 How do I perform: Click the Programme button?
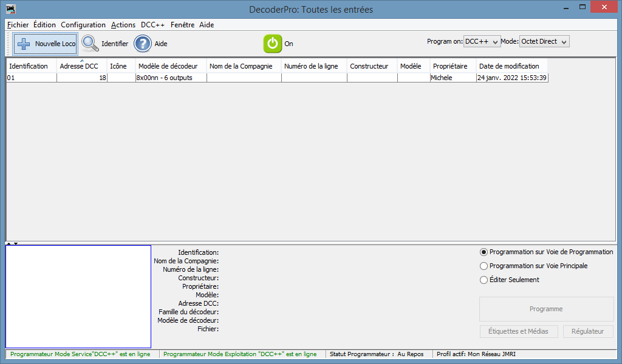point(546,309)
